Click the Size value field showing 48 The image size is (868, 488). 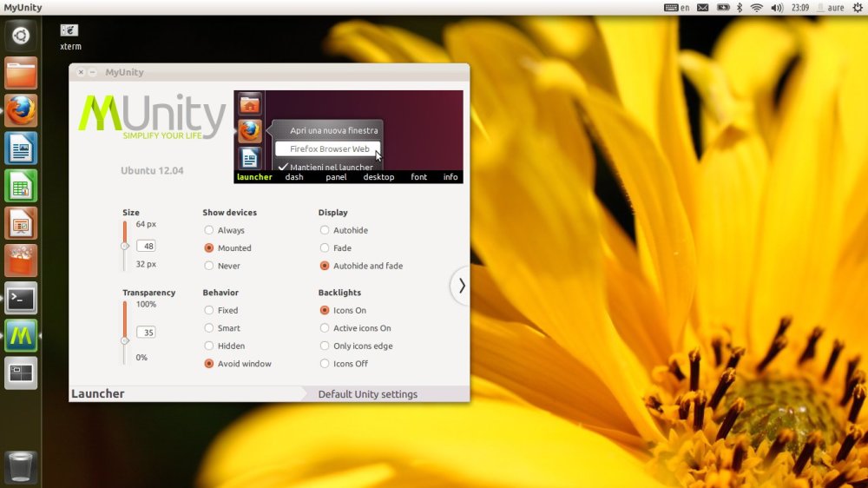tap(146, 246)
